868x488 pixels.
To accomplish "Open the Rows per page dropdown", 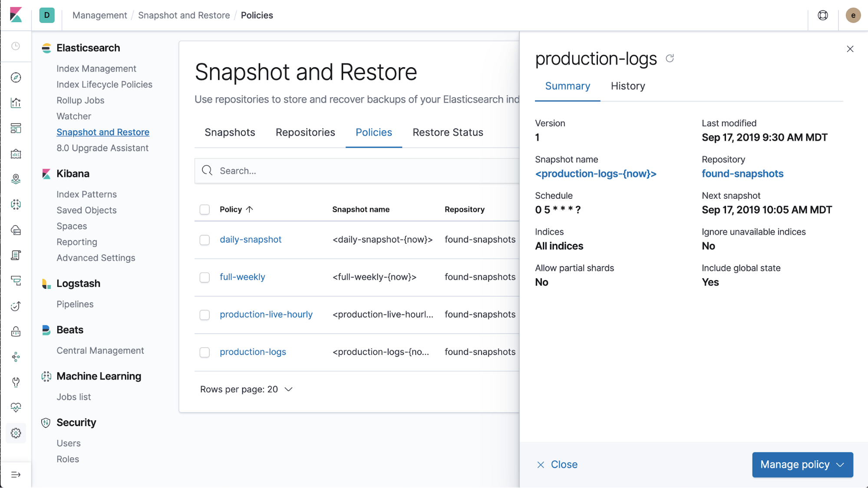I will click(x=246, y=389).
